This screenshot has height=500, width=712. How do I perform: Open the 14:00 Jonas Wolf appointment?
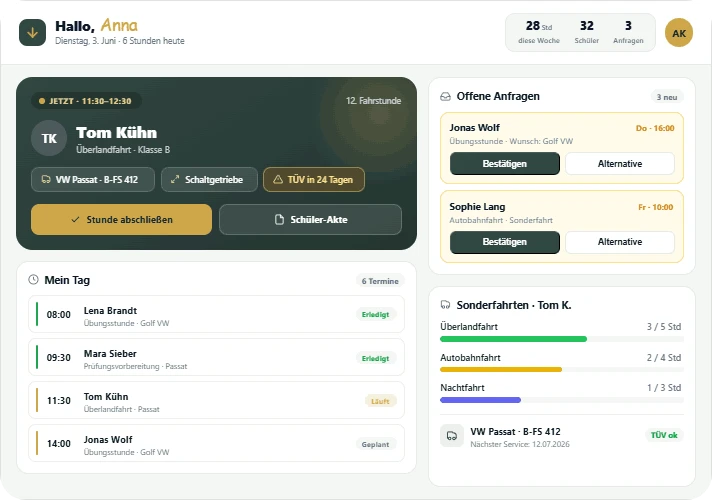click(216, 443)
